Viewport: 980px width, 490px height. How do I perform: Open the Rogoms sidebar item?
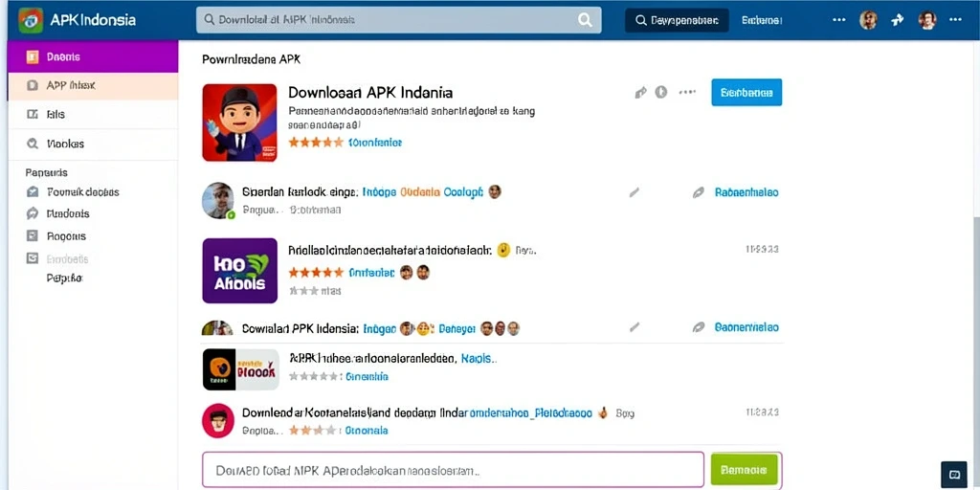(x=66, y=236)
